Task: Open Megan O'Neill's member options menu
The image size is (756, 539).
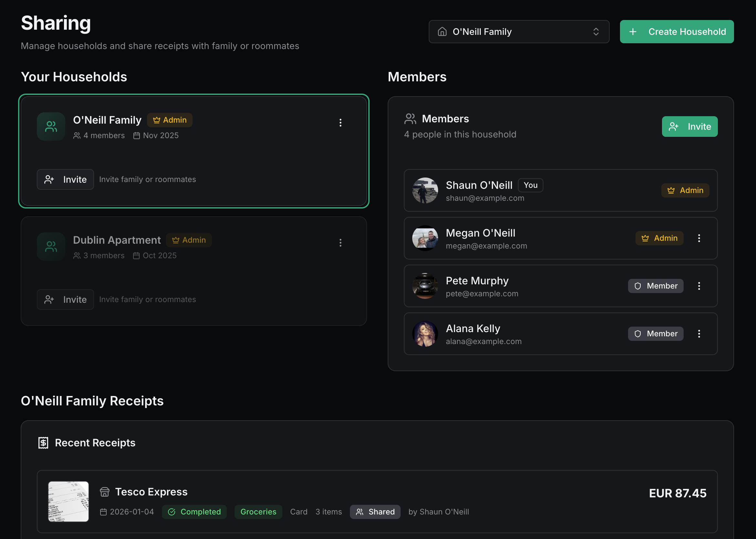Action: [699, 238]
